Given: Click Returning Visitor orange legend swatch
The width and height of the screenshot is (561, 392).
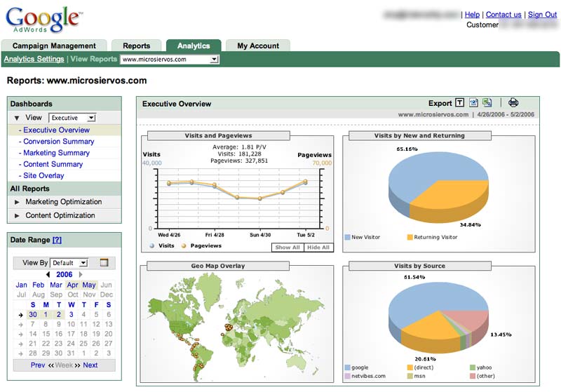Looking at the screenshot, I should pyautogui.click(x=410, y=237).
